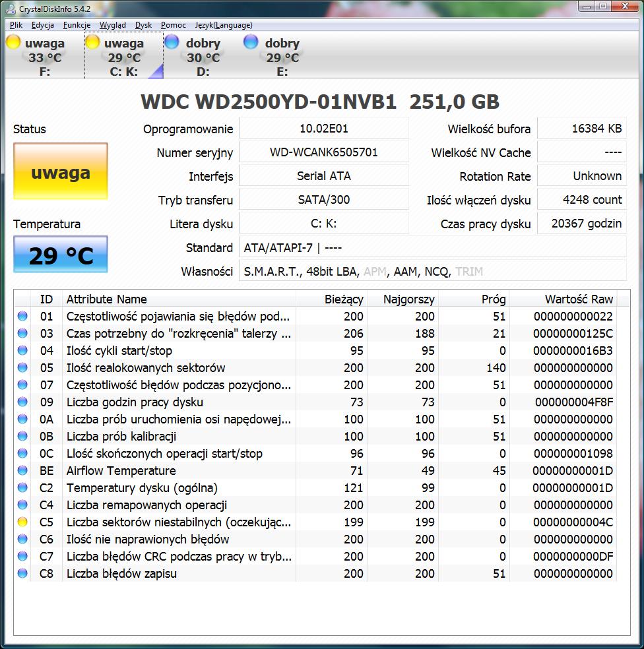Viewport: 644px width, 649px height.
Task: Click status dot for attribute 0C row
Action: [x=22, y=453]
